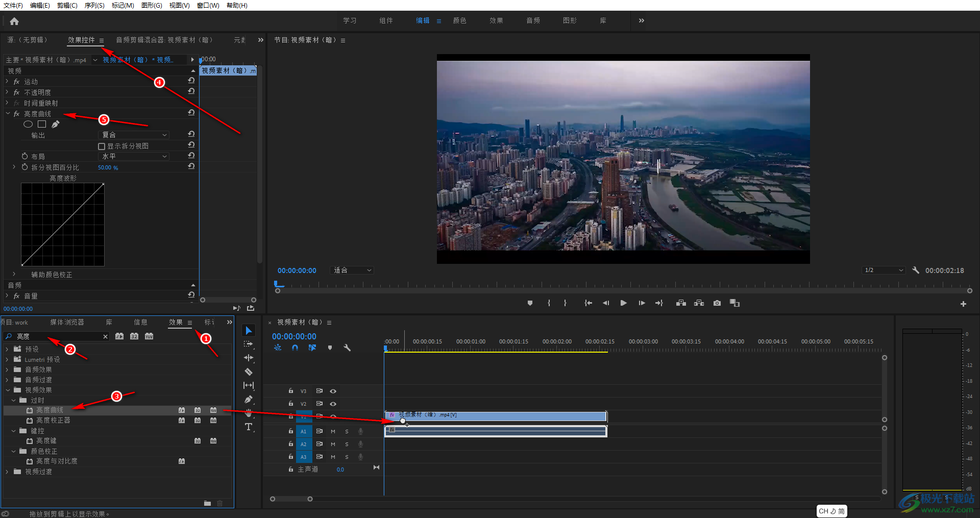The height and width of the screenshot is (518, 980).
Task: Reset the 亮度曲线 effect
Action: [x=191, y=113]
